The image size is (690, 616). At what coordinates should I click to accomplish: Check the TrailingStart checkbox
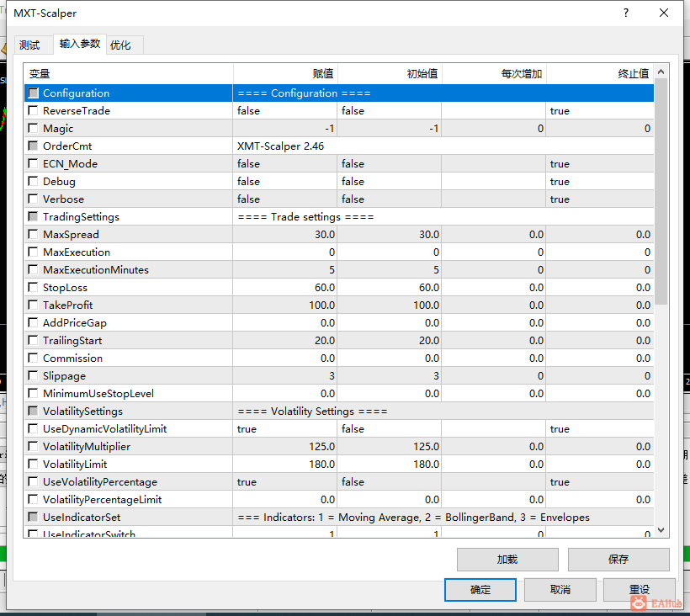pos(33,340)
